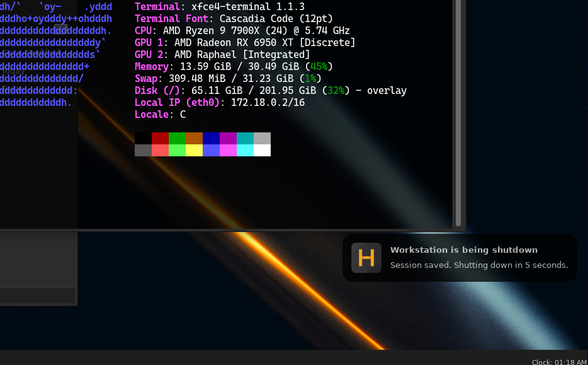Click the light gray swatch in the top row
The image size is (588, 365).
(x=262, y=138)
